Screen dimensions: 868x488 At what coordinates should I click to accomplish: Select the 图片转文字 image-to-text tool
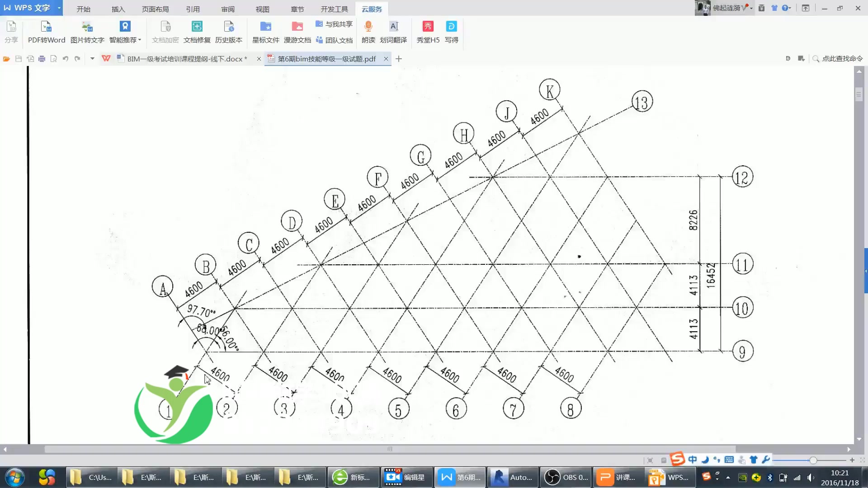coord(87,32)
